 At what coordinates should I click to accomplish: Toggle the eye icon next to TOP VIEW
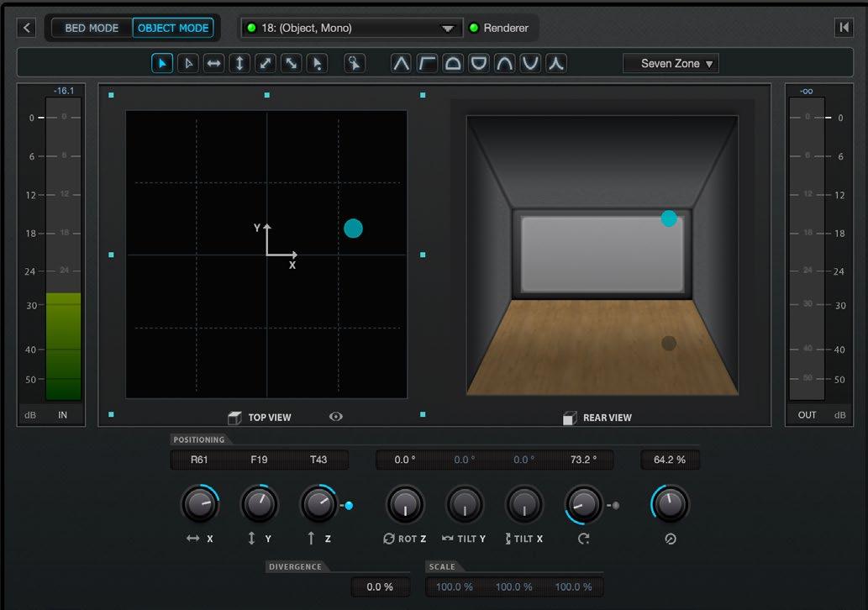(x=336, y=417)
